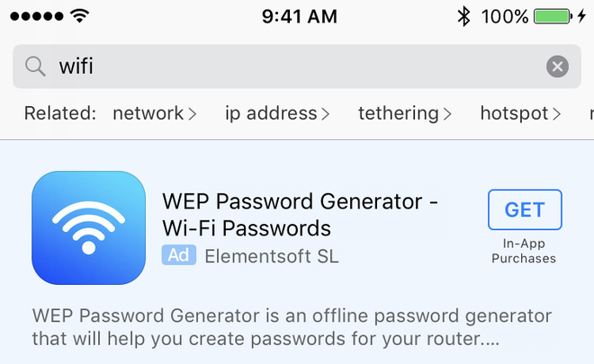The image size is (594, 364).
Task: Tap the Wi-Fi signal status icon
Action: 80,16
